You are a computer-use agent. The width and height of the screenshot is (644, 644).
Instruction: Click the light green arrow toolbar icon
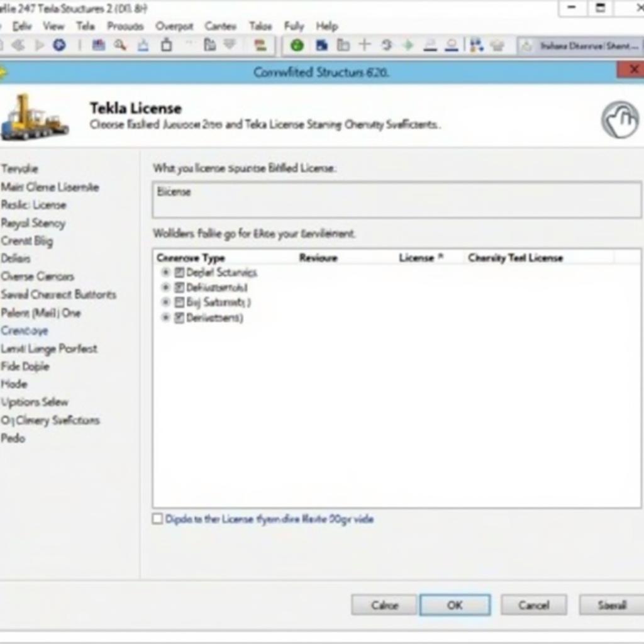[408, 45]
